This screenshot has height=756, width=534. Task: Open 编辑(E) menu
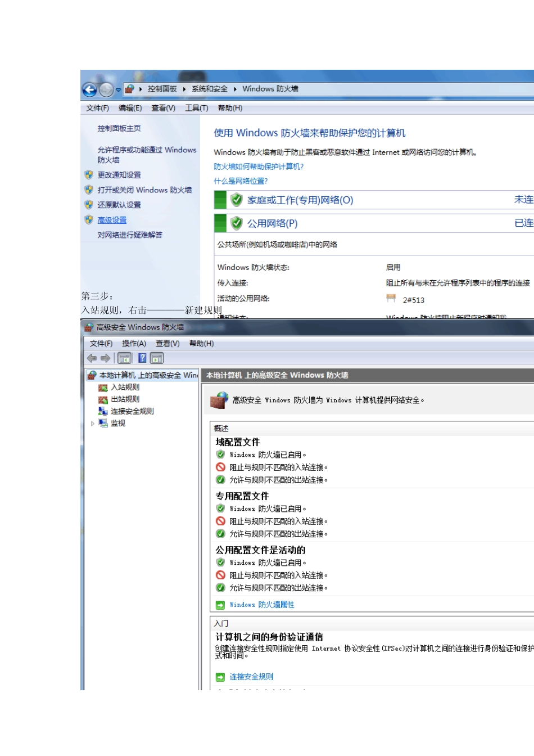pos(130,108)
